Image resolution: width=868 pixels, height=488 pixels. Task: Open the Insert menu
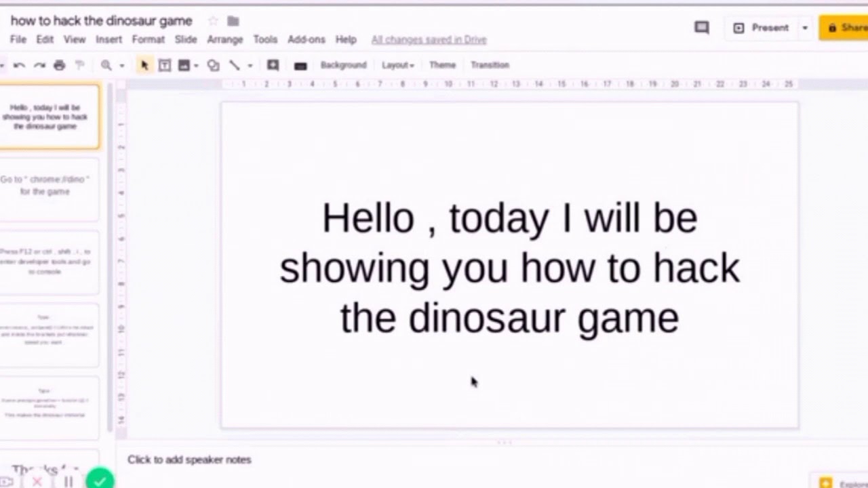108,39
